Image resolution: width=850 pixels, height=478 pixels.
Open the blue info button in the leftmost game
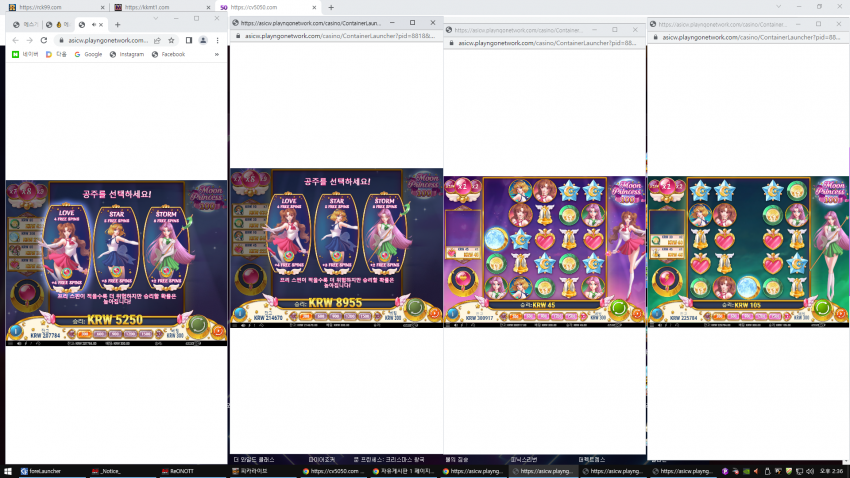15,331
